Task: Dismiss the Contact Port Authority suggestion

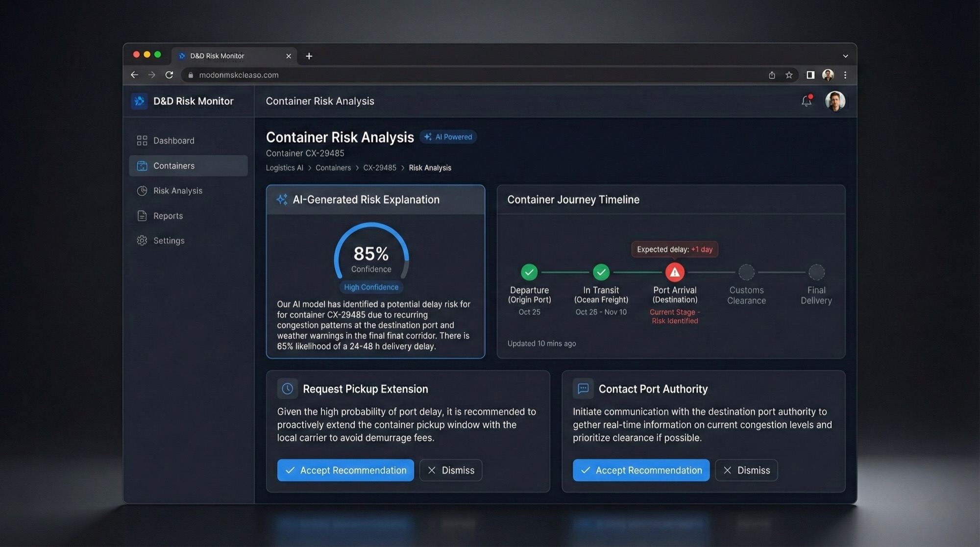Action: click(x=746, y=470)
